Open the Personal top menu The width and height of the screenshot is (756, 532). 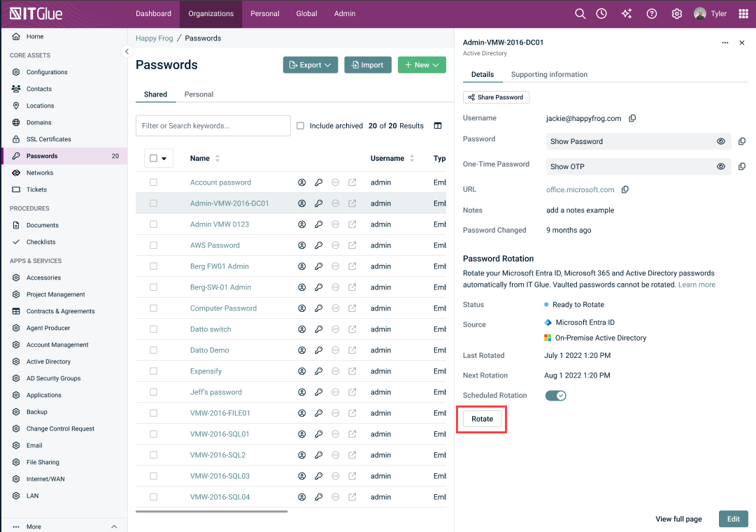tap(264, 13)
